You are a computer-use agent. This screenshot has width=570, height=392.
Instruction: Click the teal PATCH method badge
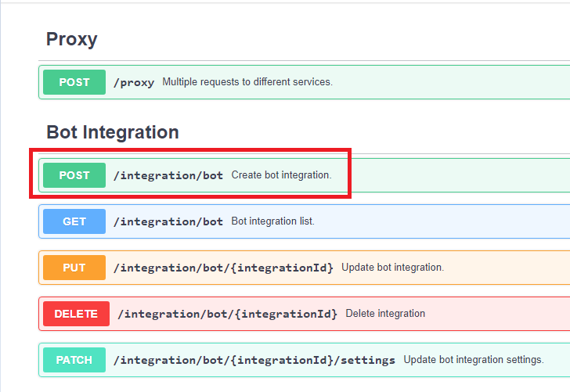click(74, 360)
